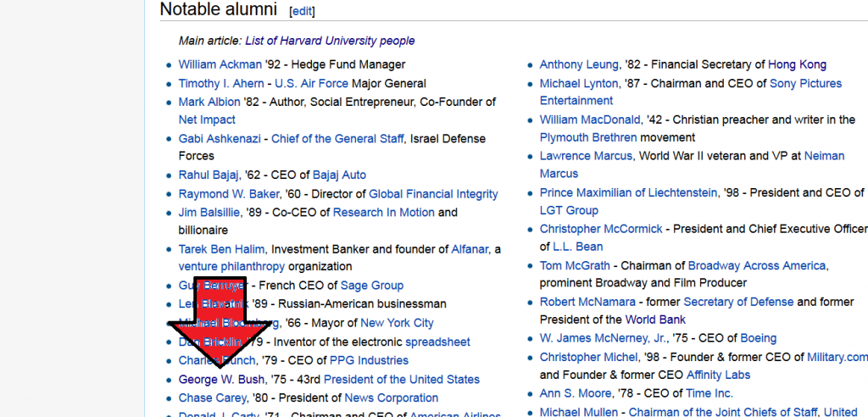Click the large red down arrow image

click(220, 323)
